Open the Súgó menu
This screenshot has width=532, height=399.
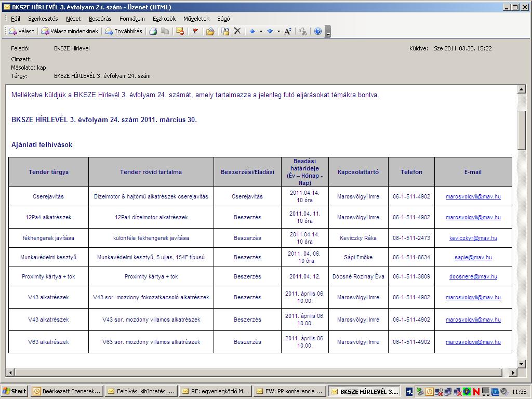tap(223, 19)
